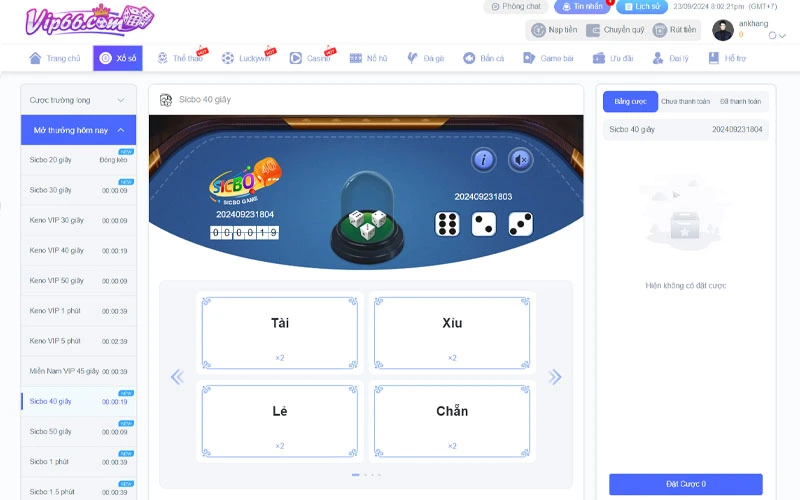
Task: Mute the game sound
Action: [x=520, y=159]
